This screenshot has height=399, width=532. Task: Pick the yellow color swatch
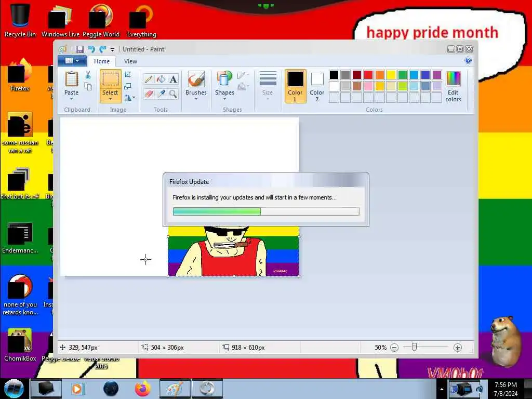click(391, 75)
